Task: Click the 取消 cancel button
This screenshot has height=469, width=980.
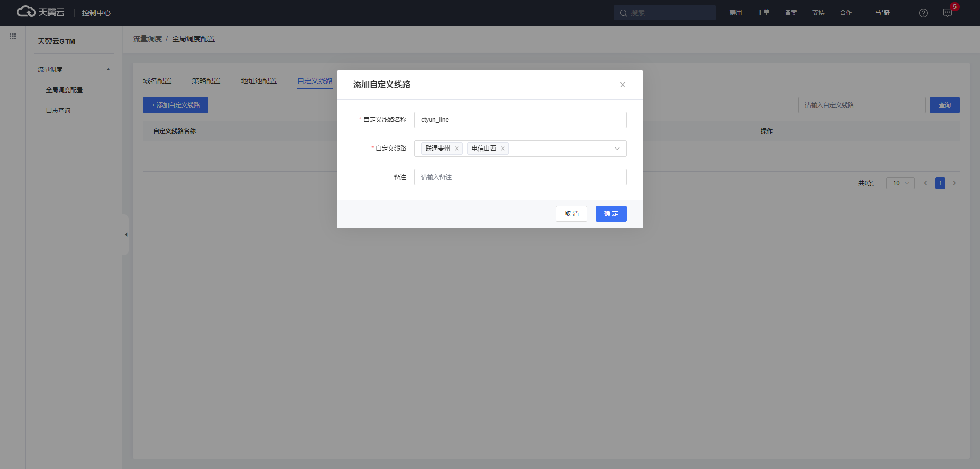Action: 572,214
